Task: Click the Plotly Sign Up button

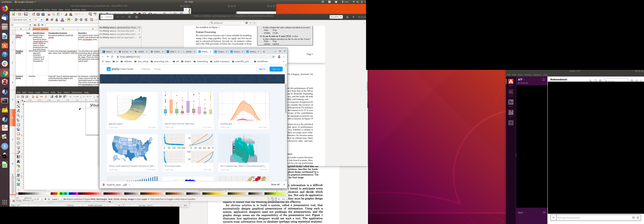Action: pyautogui.click(x=276, y=69)
